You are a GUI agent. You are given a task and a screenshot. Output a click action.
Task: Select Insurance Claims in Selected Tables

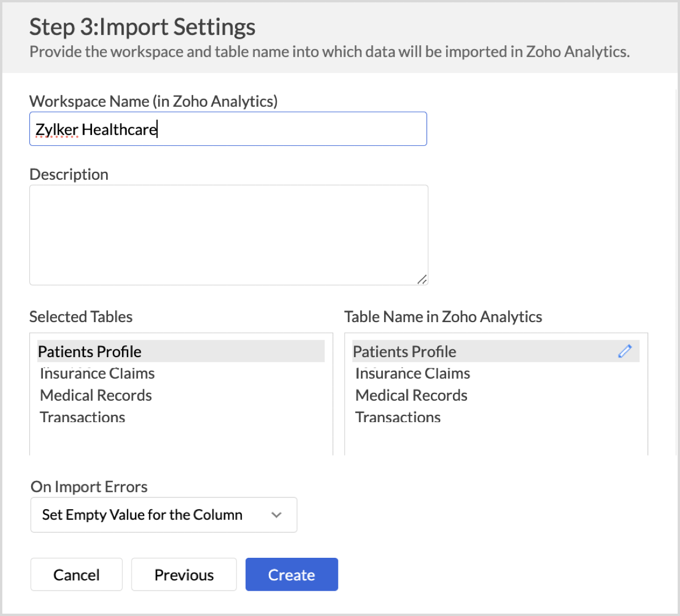[x=97, y=374]
